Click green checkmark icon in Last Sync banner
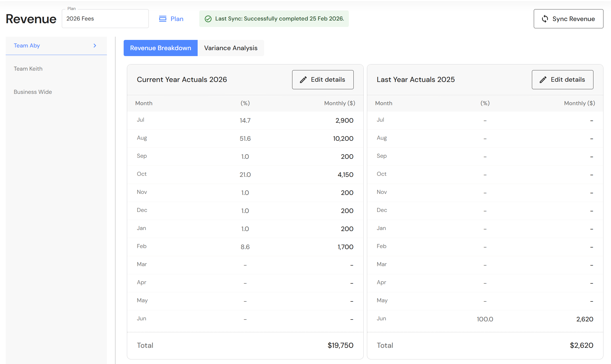Screen dimensions: 611x364 click(x=208, y=19)
